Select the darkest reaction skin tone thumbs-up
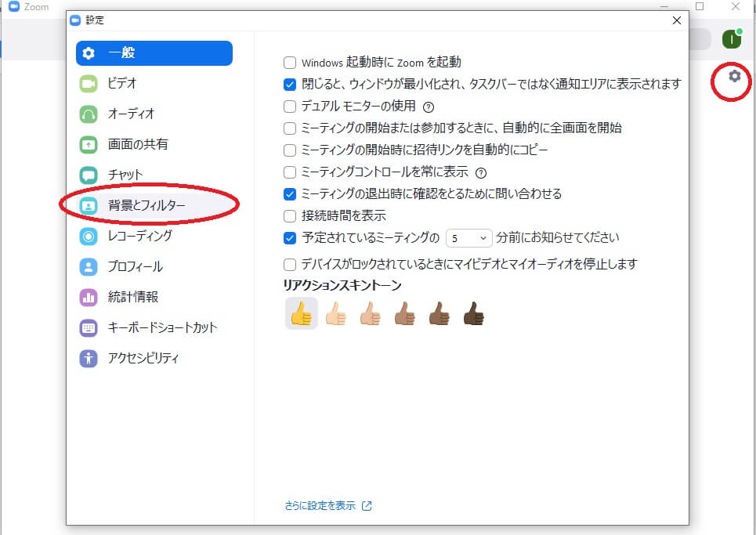Image resolution: width=756 pixels, height=535 pixels. (x=472, y=313)
